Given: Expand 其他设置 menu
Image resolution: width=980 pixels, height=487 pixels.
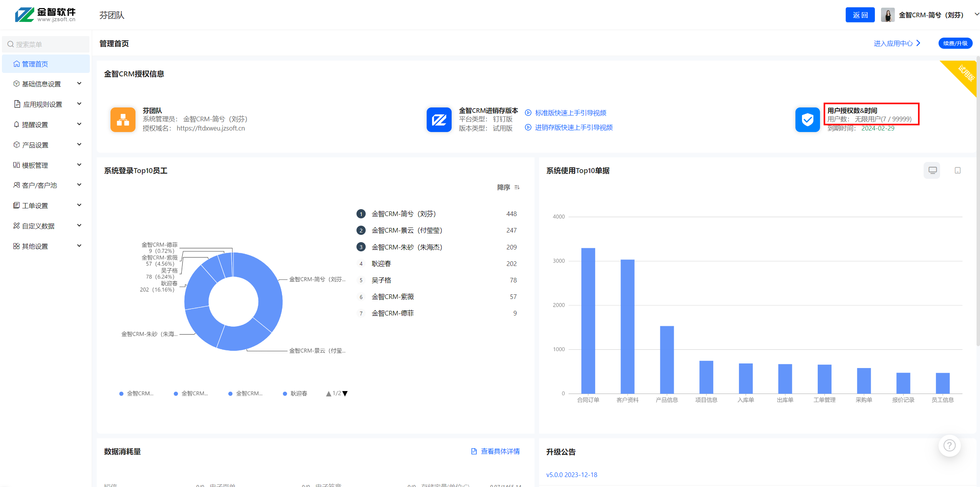Looking at the screenshot, I should pos(46,246).
